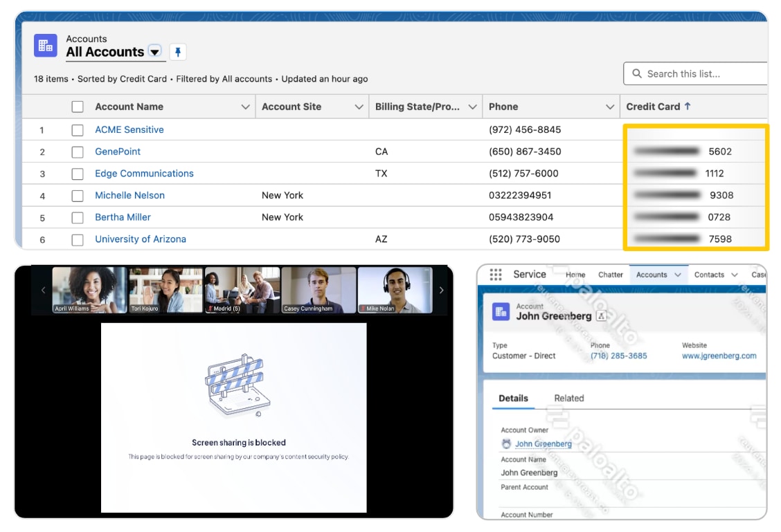
Task: Open the Service app launcher grid
Action: [x=496, y=275]
